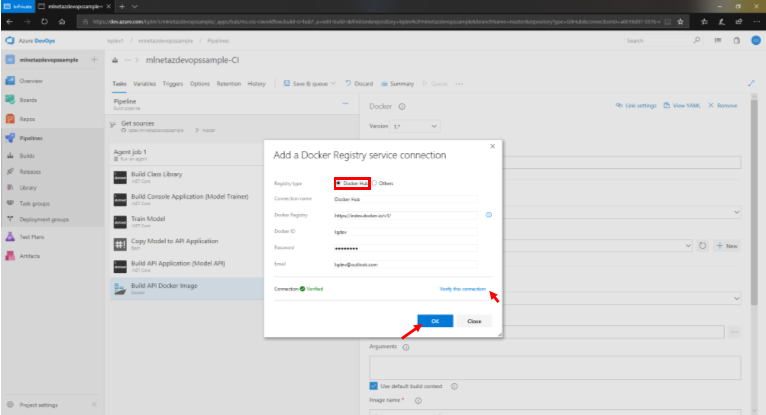This screenshot has width=766, height=415.
Task: Go to Test Plans section
Action: click(30, 237)
